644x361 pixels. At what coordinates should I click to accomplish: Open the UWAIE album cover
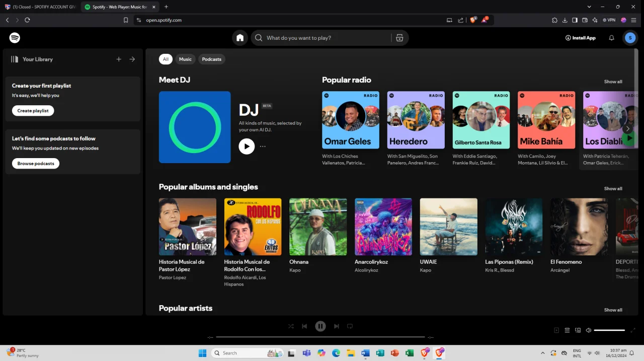(x=449, y=227)
